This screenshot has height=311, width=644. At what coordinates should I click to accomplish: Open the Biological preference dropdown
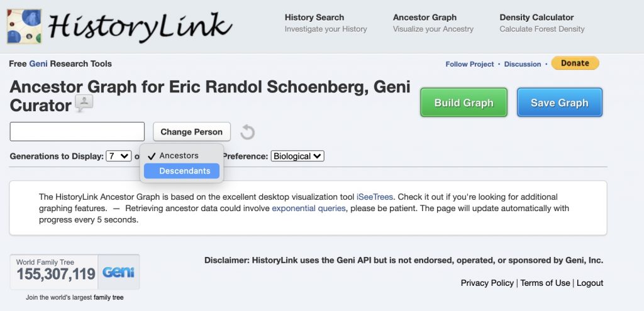pos(297,156)
